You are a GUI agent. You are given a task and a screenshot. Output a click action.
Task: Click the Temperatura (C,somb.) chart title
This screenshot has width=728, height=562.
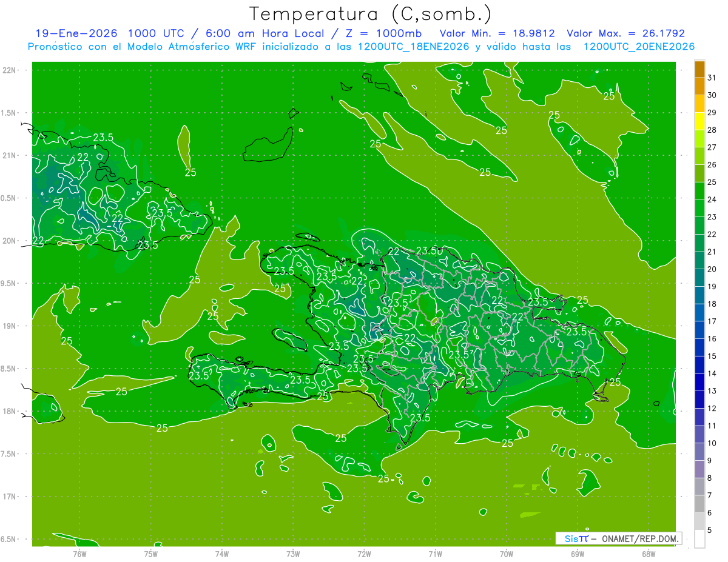coord(371,13)
